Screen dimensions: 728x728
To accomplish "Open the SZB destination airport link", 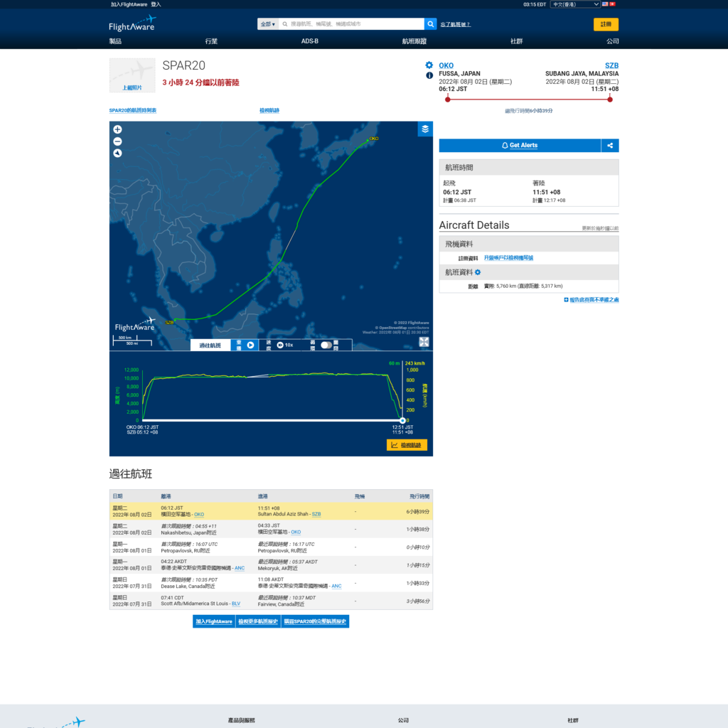I will tap(611, 65).
